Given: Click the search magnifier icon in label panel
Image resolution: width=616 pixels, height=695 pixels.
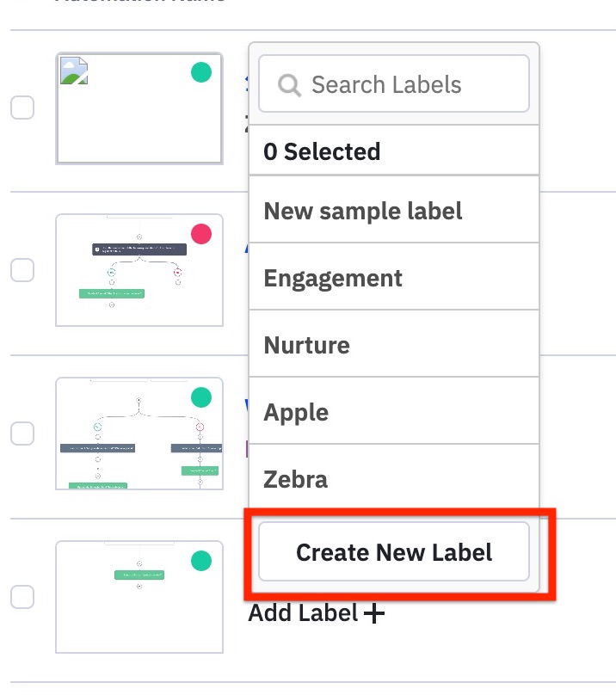Looking at the screenshot, I should pyautogui.click(x=289, y=84).
